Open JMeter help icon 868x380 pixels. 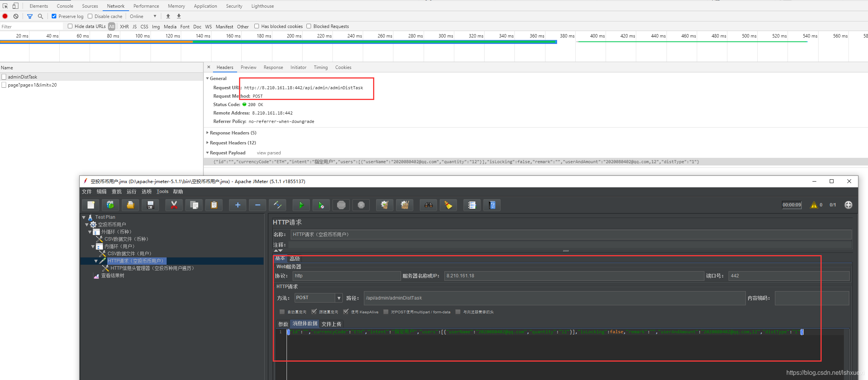click(492, 205)
